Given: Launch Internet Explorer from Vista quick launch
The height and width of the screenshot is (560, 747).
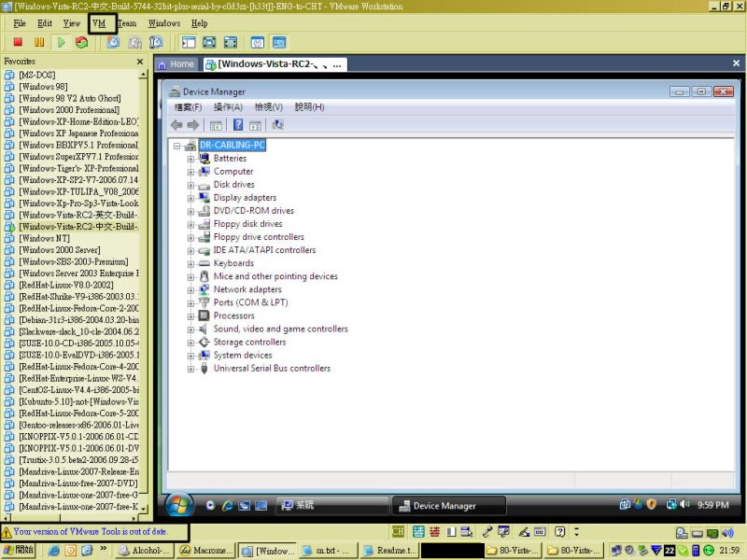Looking at the screenshot, I should (x=227, y=505).
